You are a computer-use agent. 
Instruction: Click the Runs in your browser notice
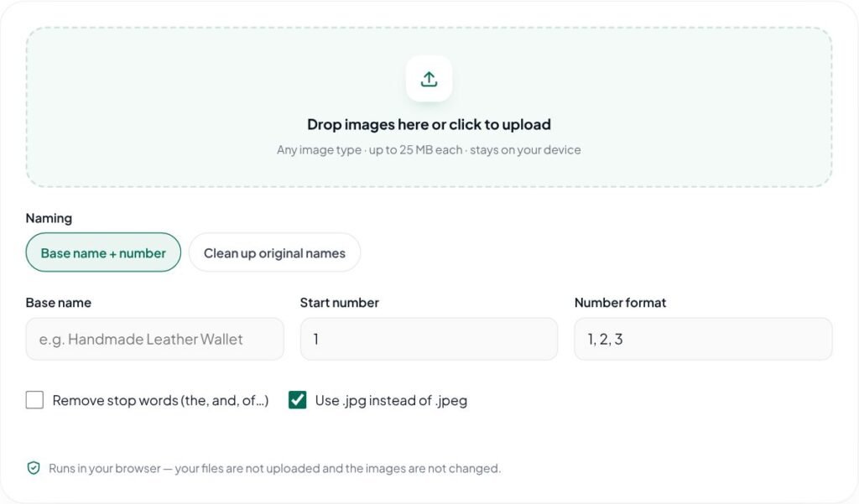(x=274, y=469)
